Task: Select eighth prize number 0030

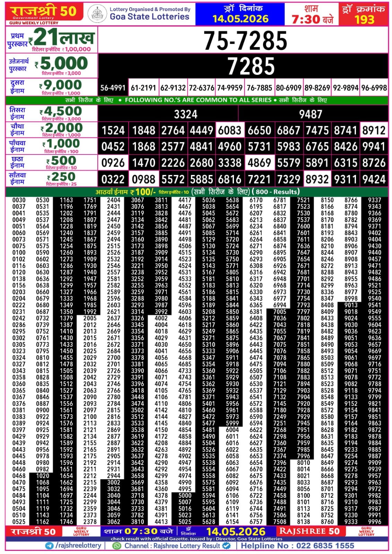Action: [19, 200]
